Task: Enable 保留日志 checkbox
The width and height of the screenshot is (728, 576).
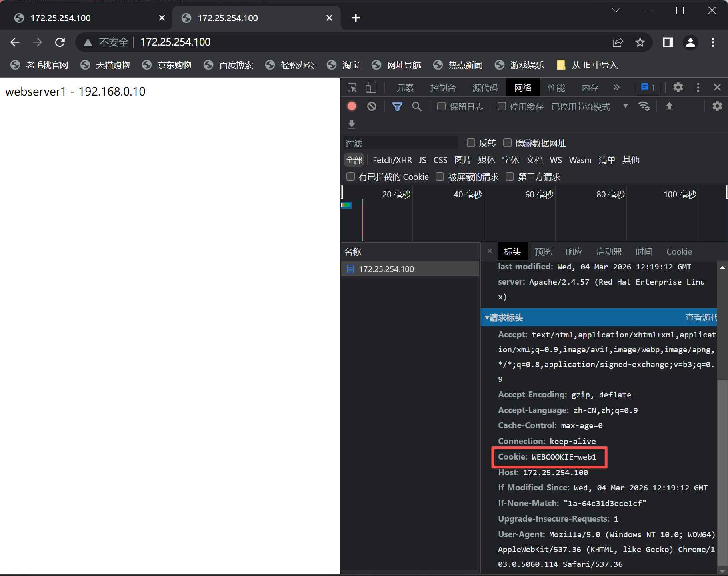Action: coord(441,106)
